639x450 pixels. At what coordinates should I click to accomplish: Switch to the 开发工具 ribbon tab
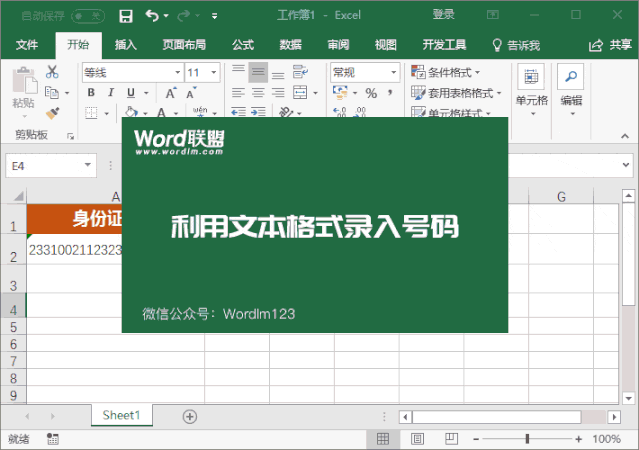click(x=444, y=44)
